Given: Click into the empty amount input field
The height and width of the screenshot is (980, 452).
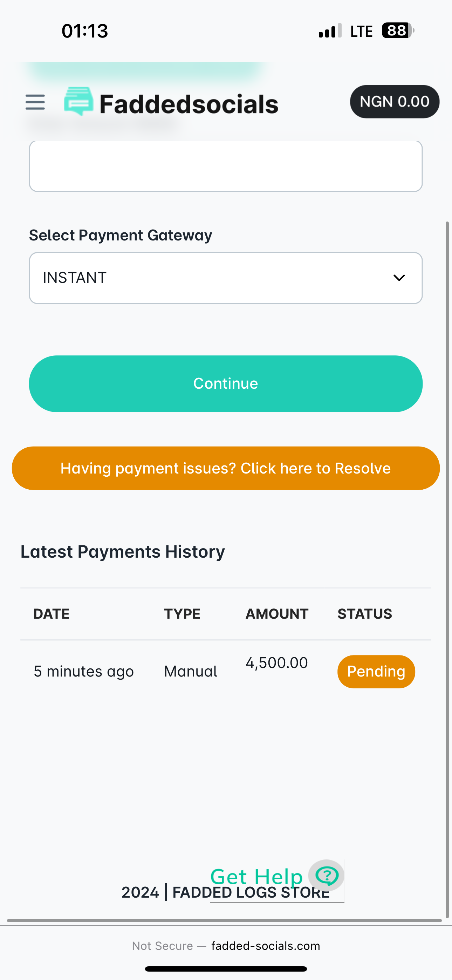Looking at the screenshot, I should (226, 166).
